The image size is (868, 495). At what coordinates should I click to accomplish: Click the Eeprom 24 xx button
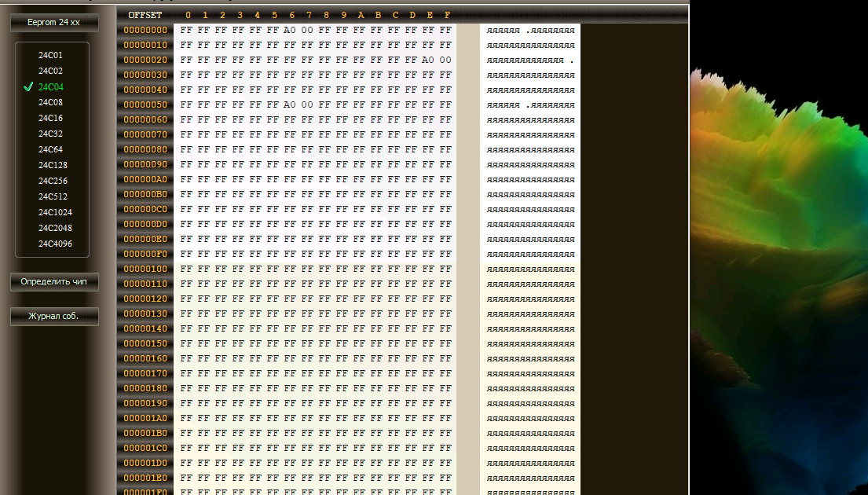coord(54,23)
